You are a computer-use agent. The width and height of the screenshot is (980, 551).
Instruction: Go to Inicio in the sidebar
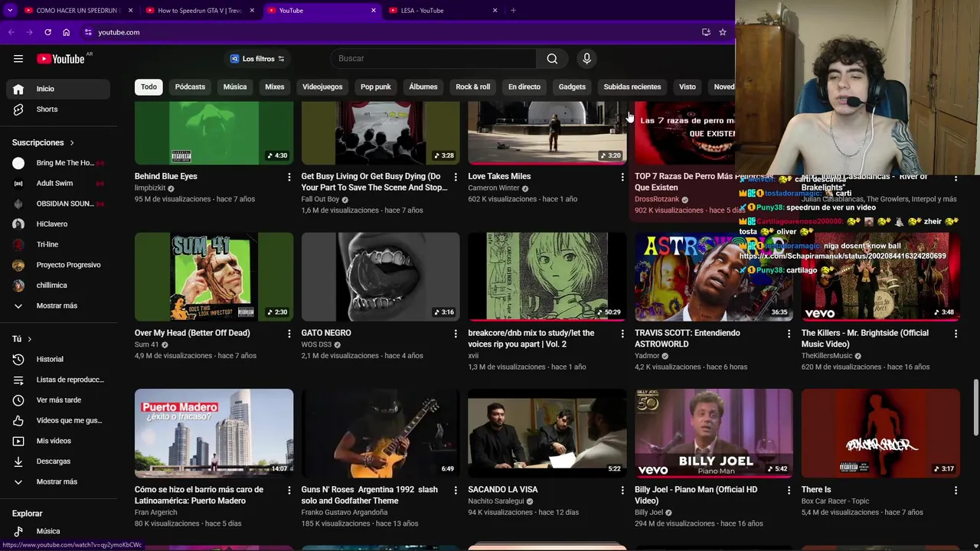pyautogui.click(x=58, y=89)
